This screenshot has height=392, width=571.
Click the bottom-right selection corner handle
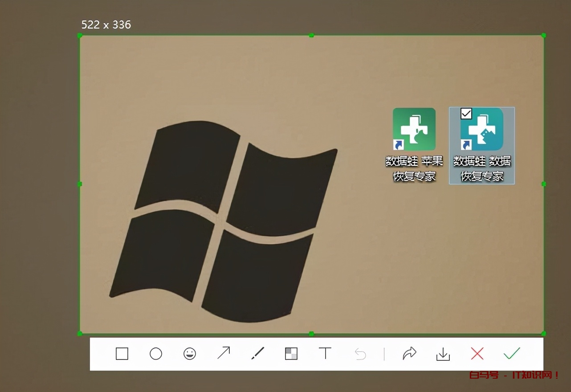pyautogui.click(x=543, y=333)
